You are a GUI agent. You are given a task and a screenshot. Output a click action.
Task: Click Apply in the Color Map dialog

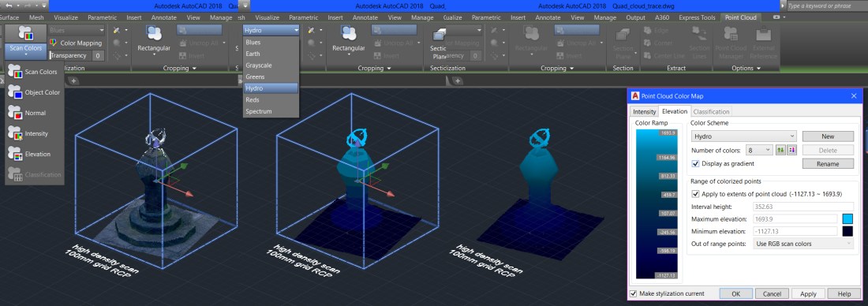click(808, 294)
